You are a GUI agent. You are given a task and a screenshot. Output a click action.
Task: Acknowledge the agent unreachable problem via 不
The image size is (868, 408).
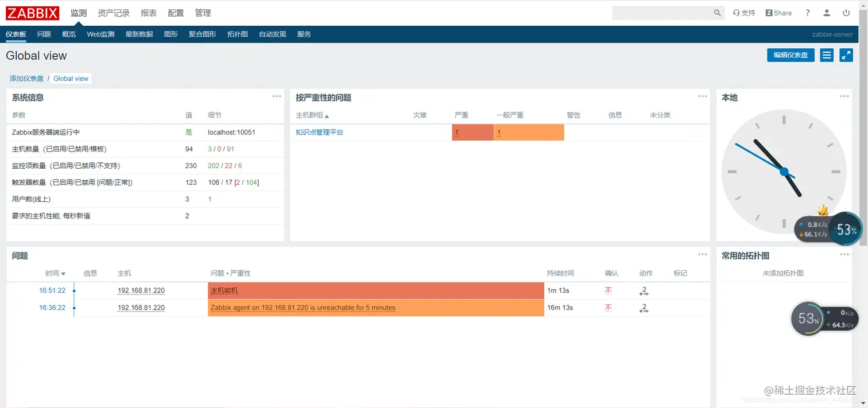[x=608, y=308]
